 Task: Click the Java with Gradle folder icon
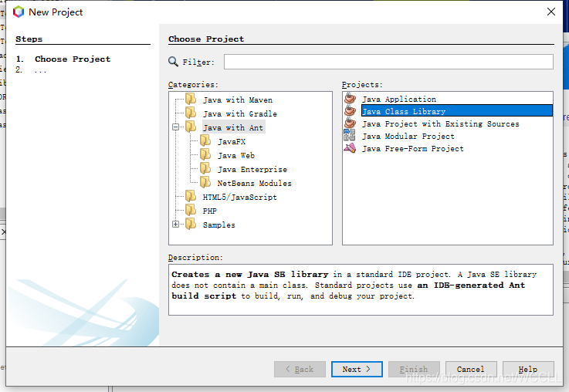pos(191,113)
